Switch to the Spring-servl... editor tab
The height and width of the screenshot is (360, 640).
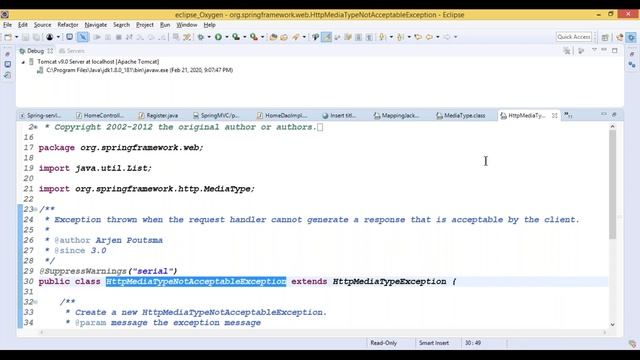pyautogui.click(x=40, y=116)
